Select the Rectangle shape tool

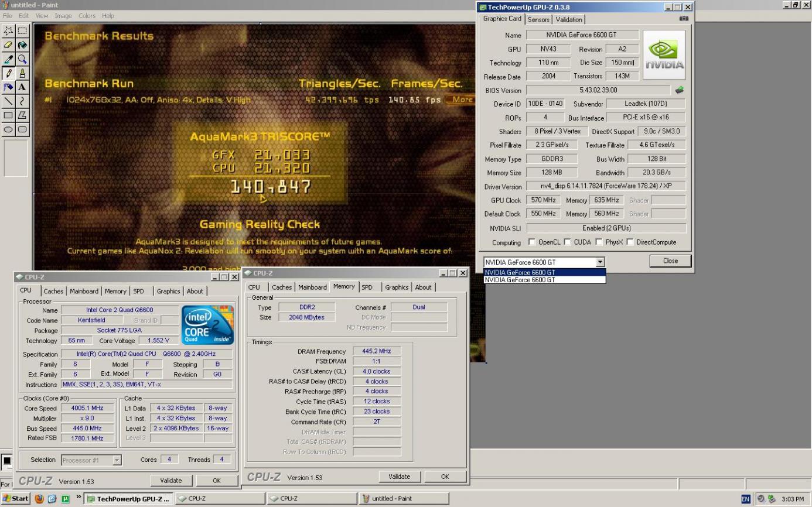point(9,115)
